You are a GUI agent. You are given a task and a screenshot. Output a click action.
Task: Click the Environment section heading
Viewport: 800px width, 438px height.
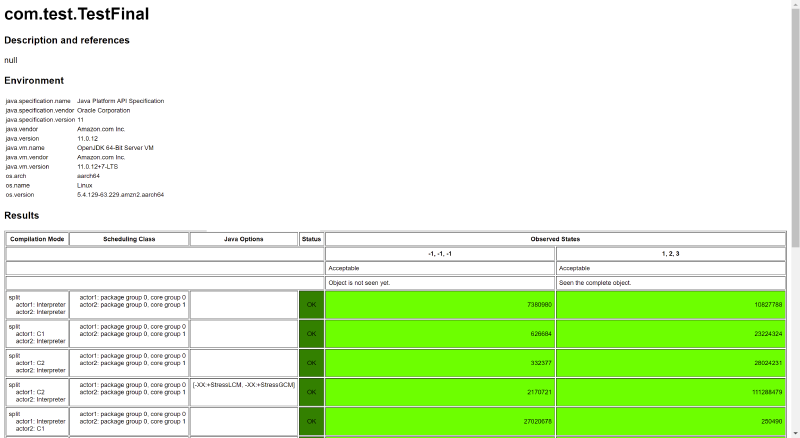pyautogui.click(x=34, y=80)
